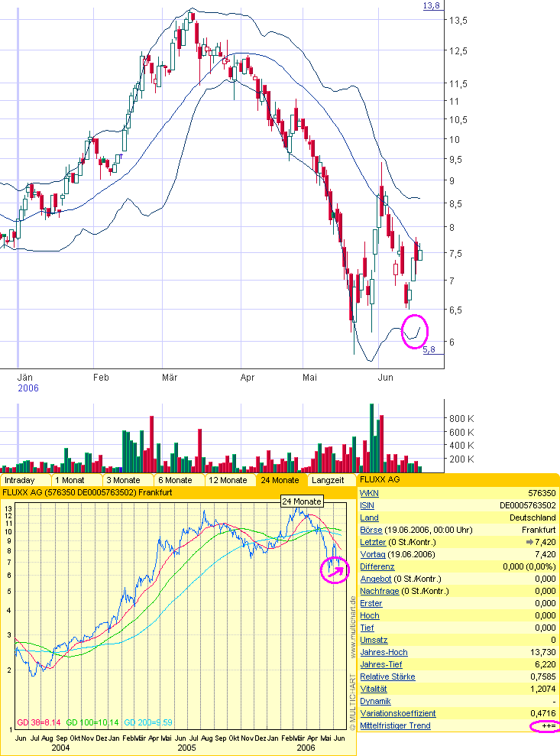Image resolution: width=560 pixels, height=756 pixels.
Task: Open the Tief link
Action: click(367, 628)
